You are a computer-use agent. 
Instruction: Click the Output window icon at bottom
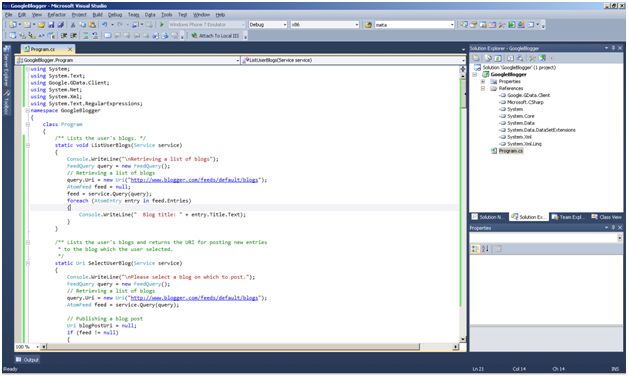pyautogui.click(x=18, y=359)
